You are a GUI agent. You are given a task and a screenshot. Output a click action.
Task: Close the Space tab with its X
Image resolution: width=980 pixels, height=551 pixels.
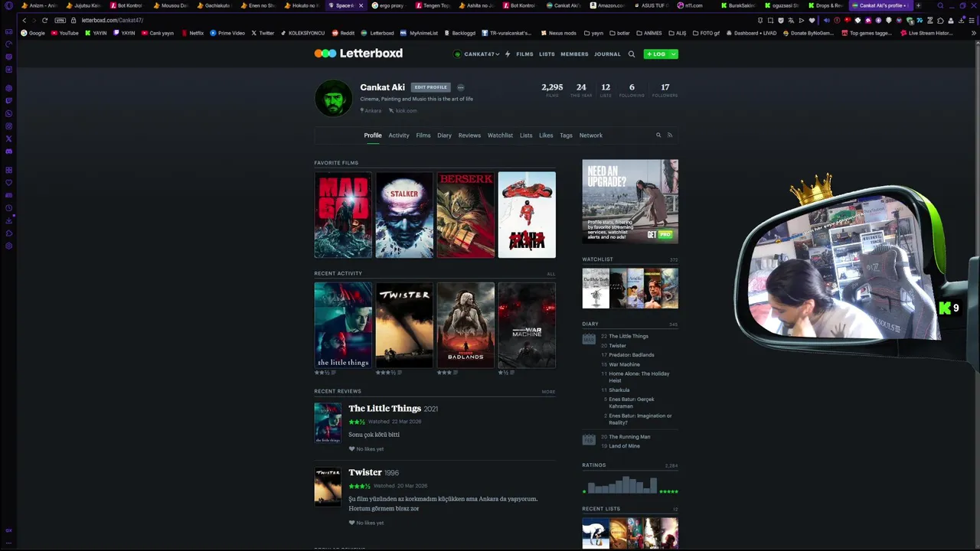(361, 5)
